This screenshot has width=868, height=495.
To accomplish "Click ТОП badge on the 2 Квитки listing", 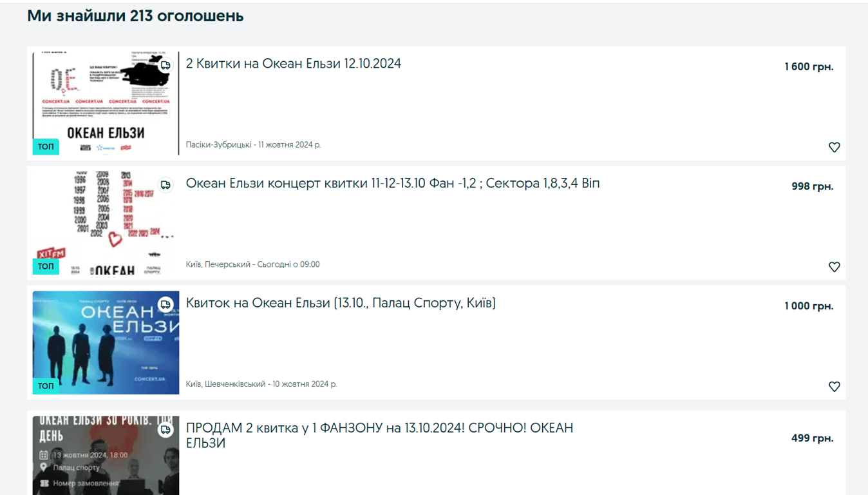I will point(46,147).
